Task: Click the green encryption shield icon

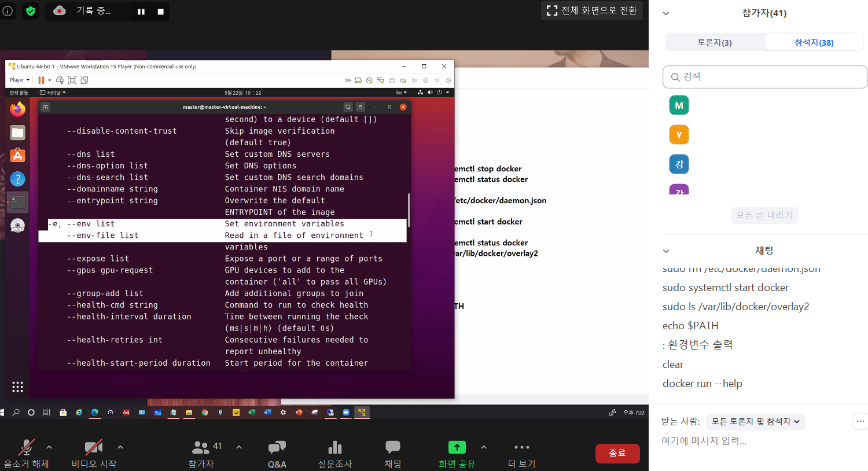Action: coord(31,11)
